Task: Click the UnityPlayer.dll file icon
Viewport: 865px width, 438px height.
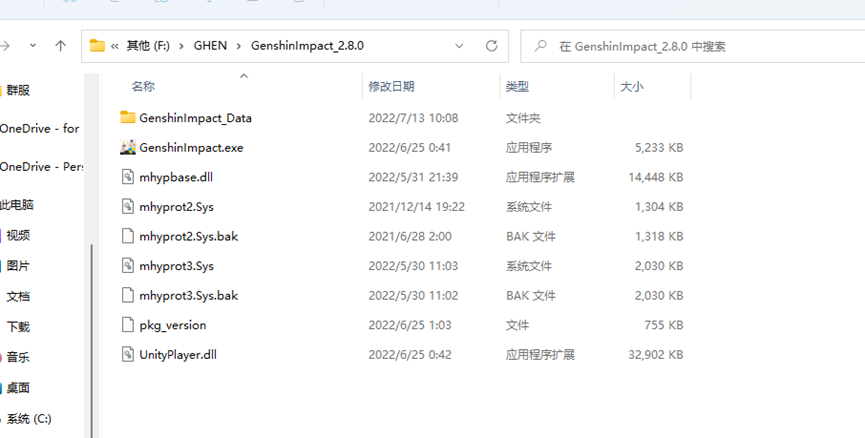Action: pos(127,354)
